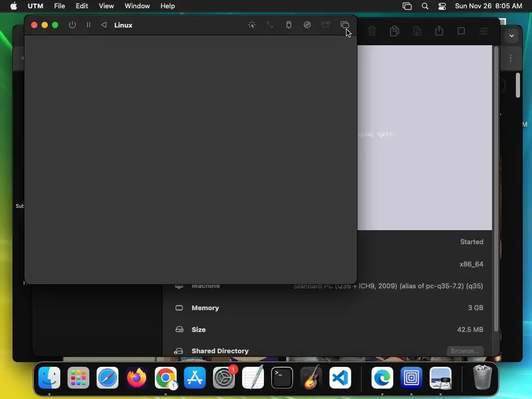Open the CD/drive image icon
This screenshot has width=532, height=399.
pos(307,25)
